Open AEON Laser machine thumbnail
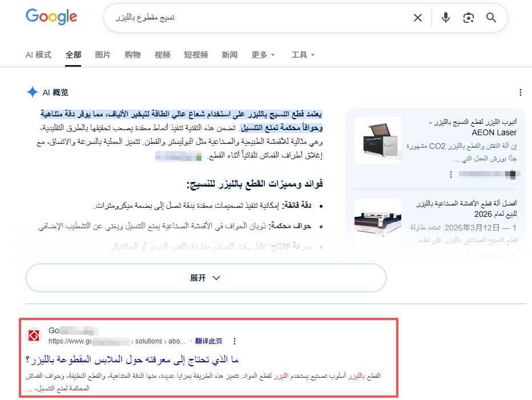 [x=378, y=140]
